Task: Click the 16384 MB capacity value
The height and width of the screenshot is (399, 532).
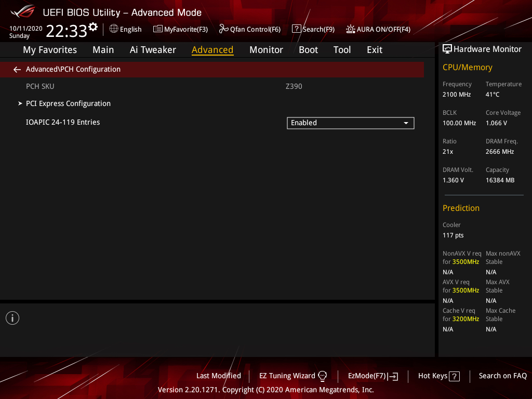Action: coord(500,180)
